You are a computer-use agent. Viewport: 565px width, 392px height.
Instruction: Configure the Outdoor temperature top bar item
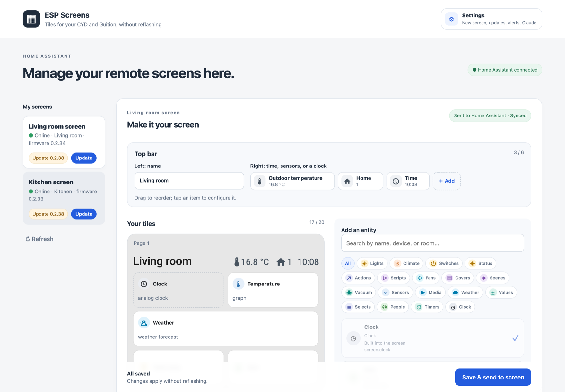(292, 181)
